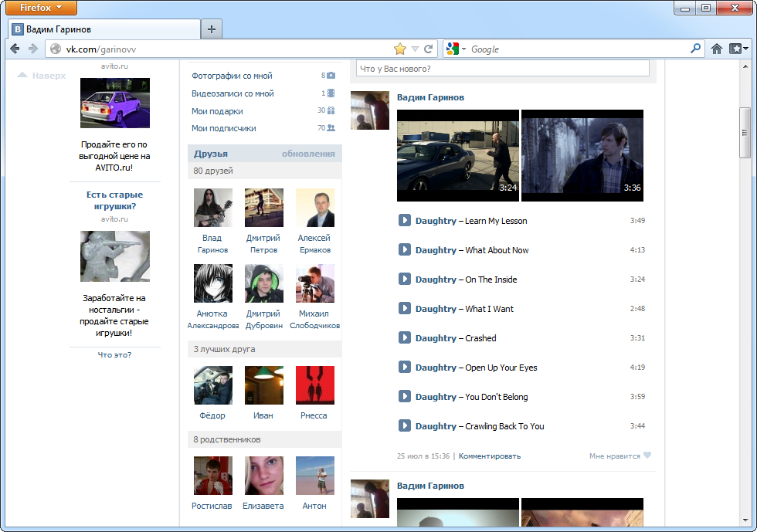Go forward with the browser forward arrow
757x532 pixels.
pyautogui.click(x=32, y=49)
